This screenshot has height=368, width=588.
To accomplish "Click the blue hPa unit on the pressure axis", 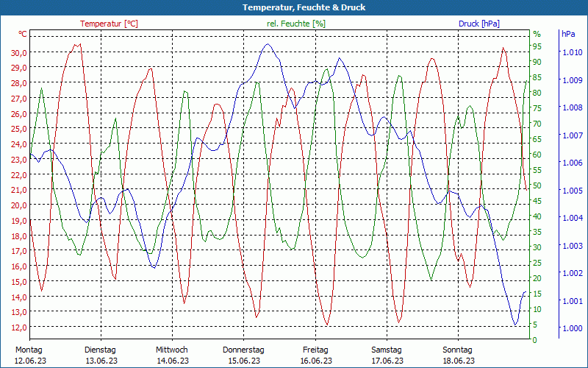I will click(x=568, y=34).
